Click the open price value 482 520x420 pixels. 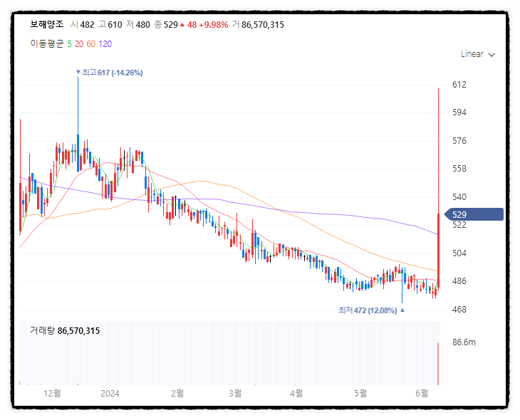pos(87,25)
